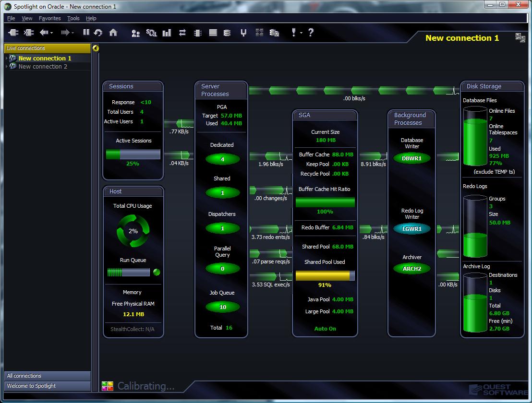Select New connection 1 in connections list
532x403 pixels.
(x=45, y=59)
